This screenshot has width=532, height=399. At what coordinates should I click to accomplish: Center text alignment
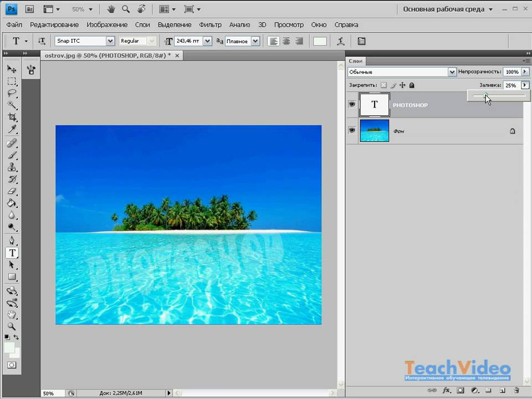[x=287, y=41]
